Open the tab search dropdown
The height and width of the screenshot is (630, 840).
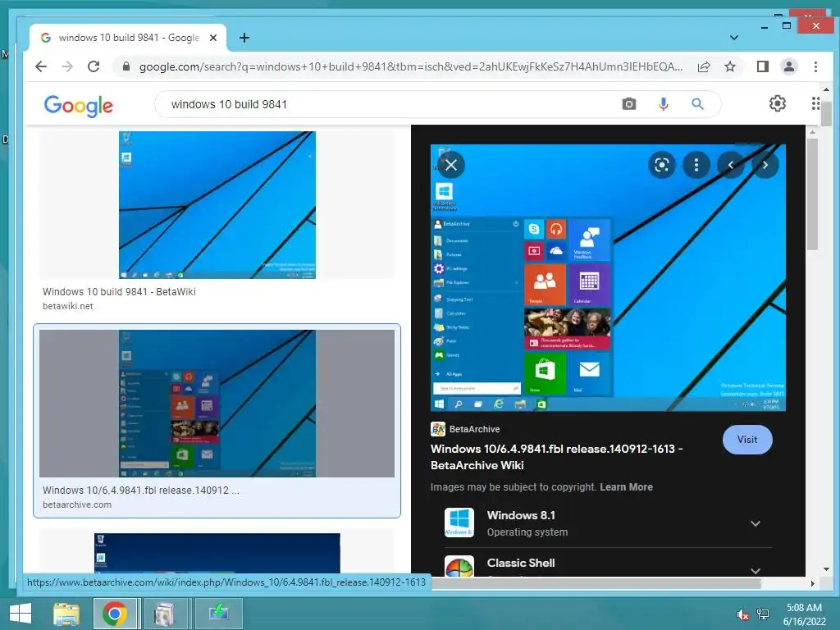pyautogui.click(x=734, y=38)
